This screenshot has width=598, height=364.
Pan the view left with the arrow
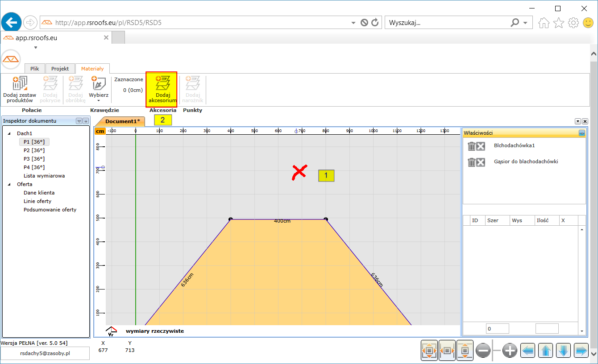pos(528,351)
